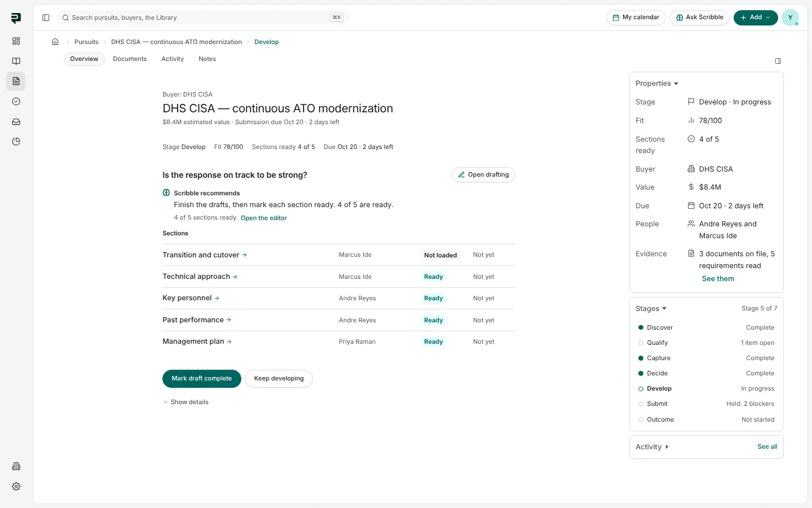The width and height of the screenshot is (812, 508).
Task: Open My calendar
Action: (x=636, y=17)
